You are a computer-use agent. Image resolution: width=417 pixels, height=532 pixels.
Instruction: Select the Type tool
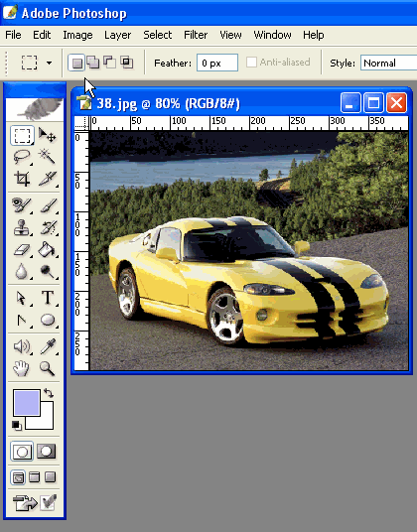point(48,298)
